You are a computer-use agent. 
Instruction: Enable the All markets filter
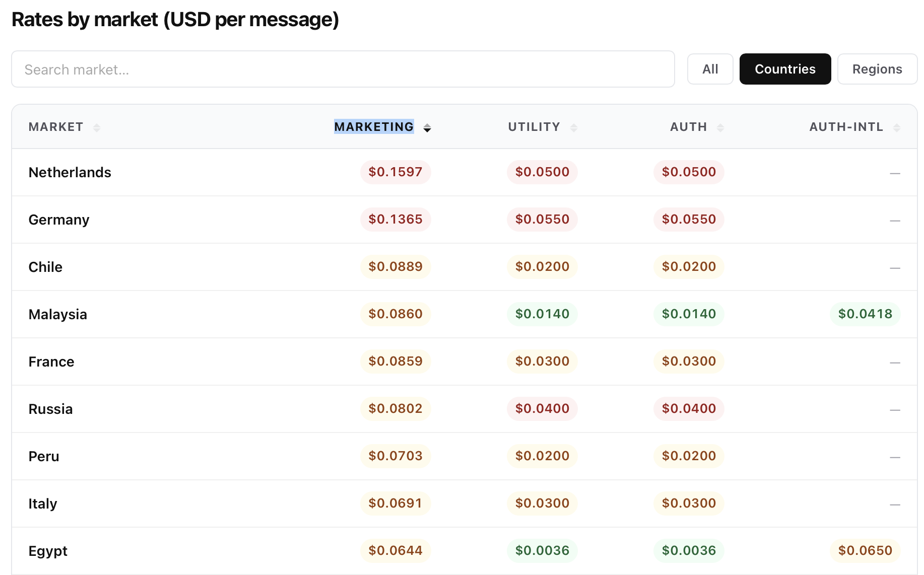coord(710,69)
